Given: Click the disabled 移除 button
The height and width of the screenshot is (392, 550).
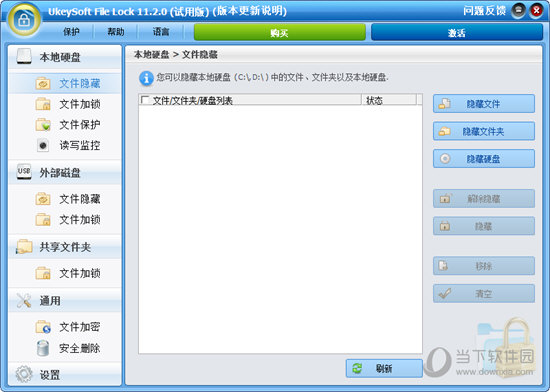Looking at the screenshot, I should click(x=484, y=266).
